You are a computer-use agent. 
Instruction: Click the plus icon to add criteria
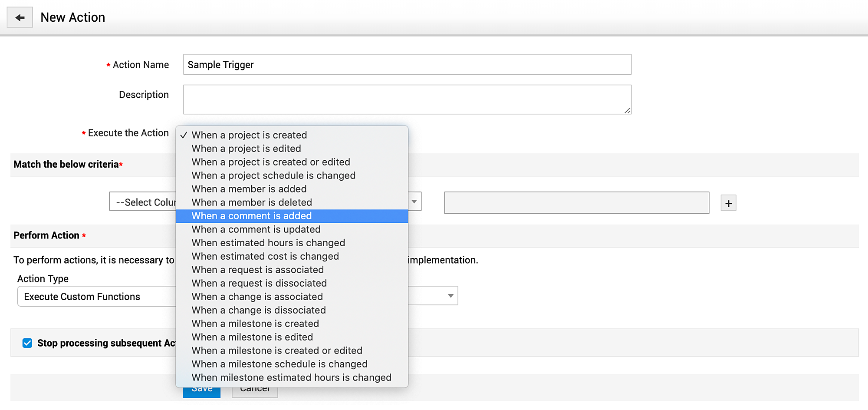728,203
